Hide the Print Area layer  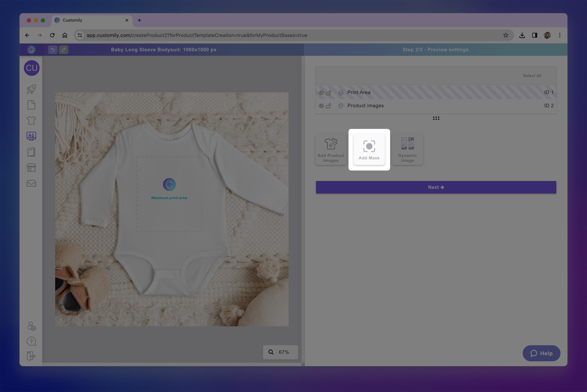click(321, 93)
